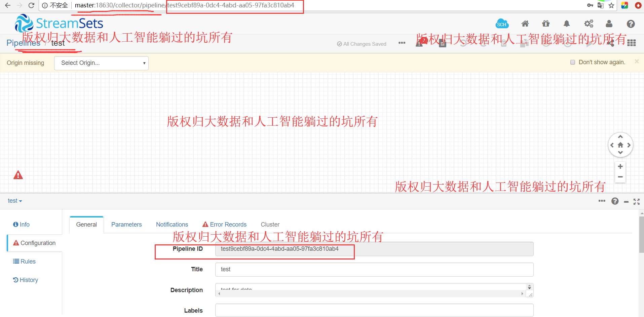Screen dimensions: 644x317
Task: Go back in browser
Action: click(x=8, y=5)
